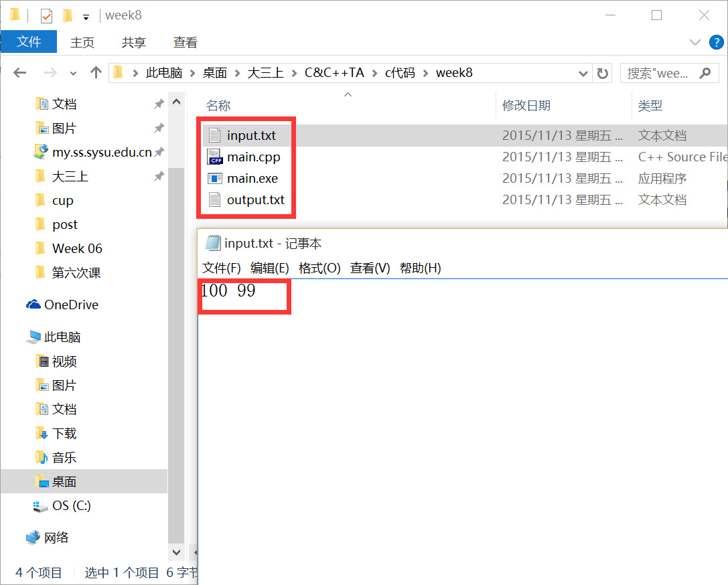This screenshot has height=585, width=728.
Task: Open the Week 06 folder in sidebar
Action: [77, 249]
